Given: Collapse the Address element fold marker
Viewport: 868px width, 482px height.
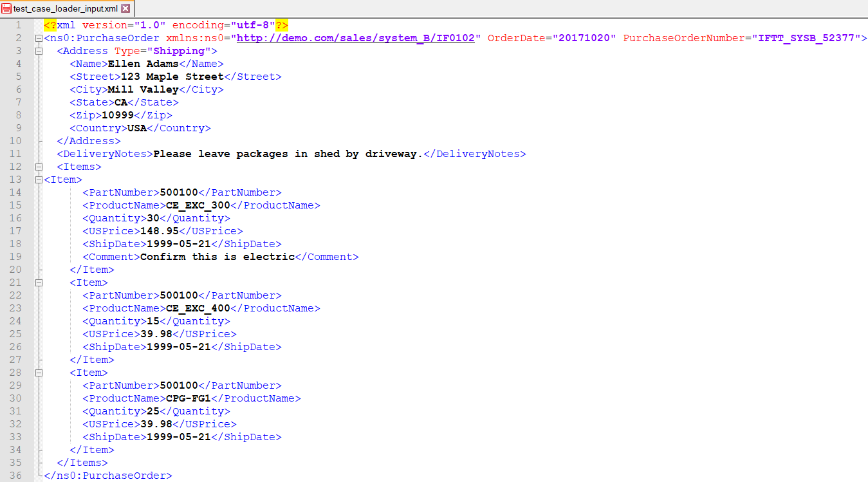Looking at the screenshot, I should (x=39, y=51).
